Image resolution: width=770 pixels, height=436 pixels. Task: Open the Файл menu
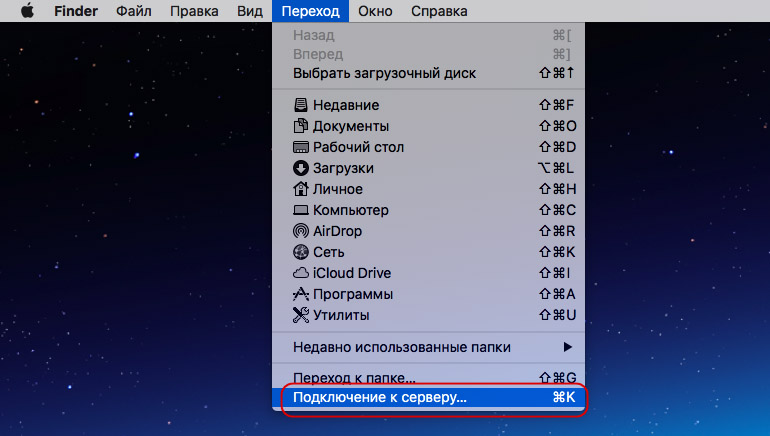134,11
